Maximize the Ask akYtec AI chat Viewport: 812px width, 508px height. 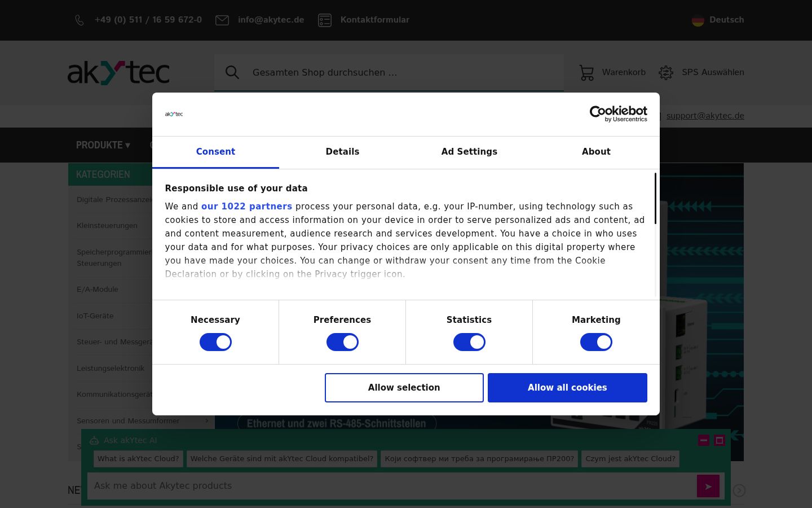[720, 440]
